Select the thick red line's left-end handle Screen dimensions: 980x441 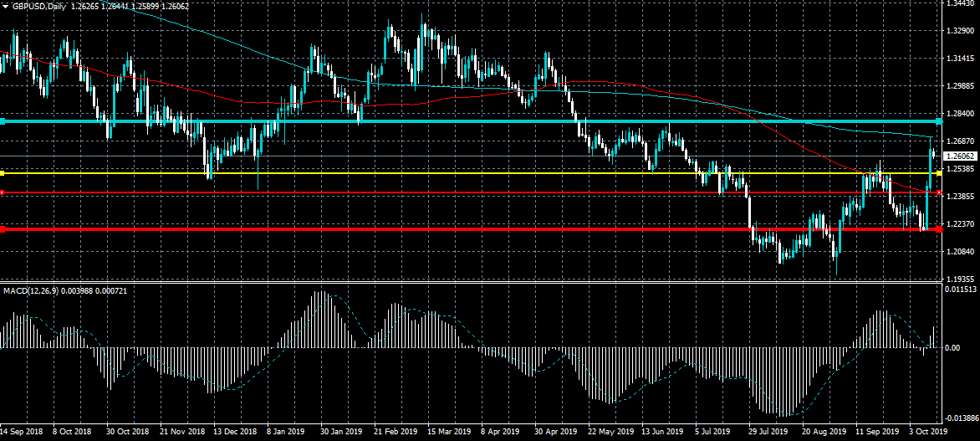point(3,229)
